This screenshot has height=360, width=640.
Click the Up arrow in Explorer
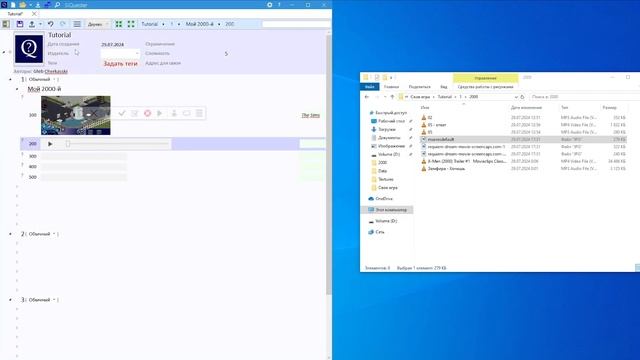(392, 97)
